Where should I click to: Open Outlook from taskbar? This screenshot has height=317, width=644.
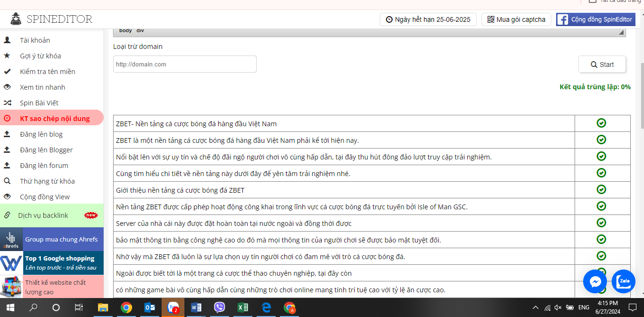point(150,308)
